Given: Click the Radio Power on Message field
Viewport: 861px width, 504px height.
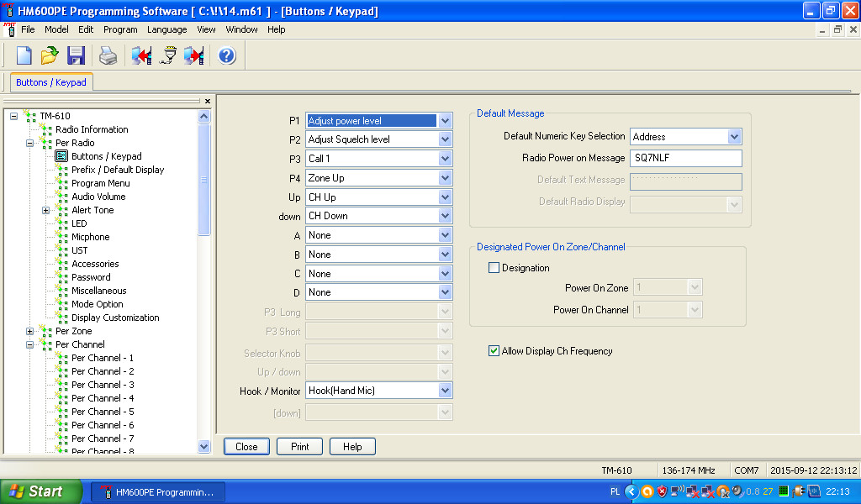Looking at the screenshot, I should (686, 158).
